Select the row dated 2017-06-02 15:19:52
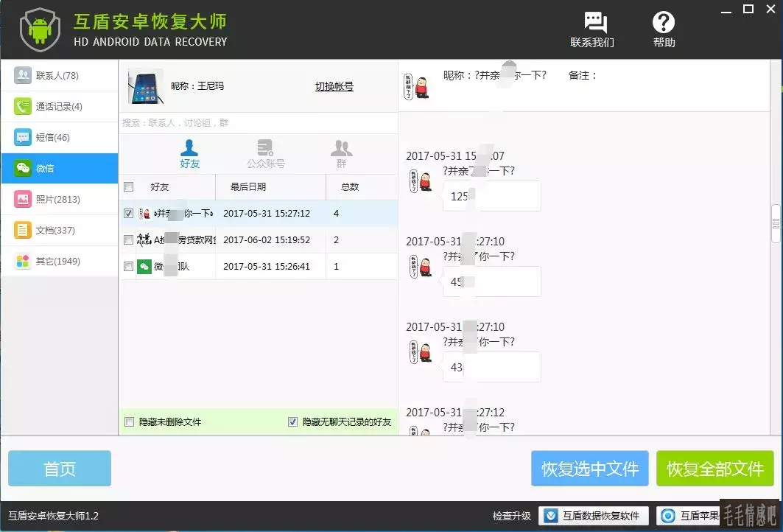The image size is (783, 532). click(258, 239)
